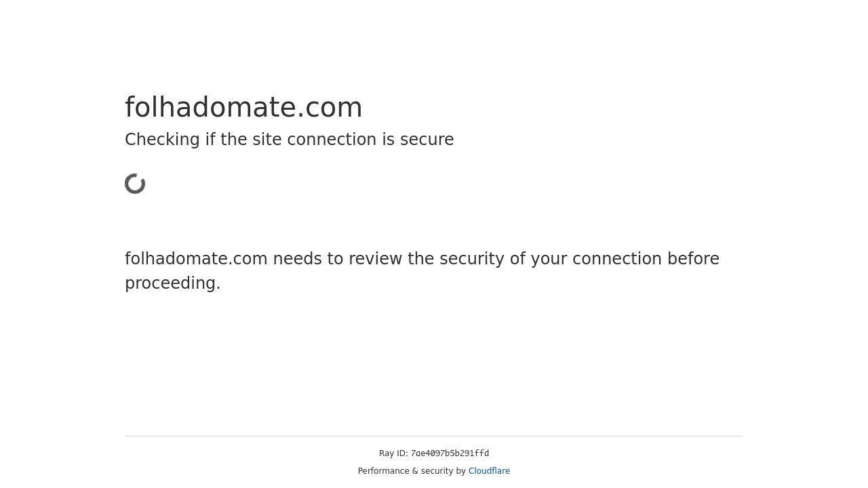
Task: Click the loading spinner icon
Action: [135, 184]
